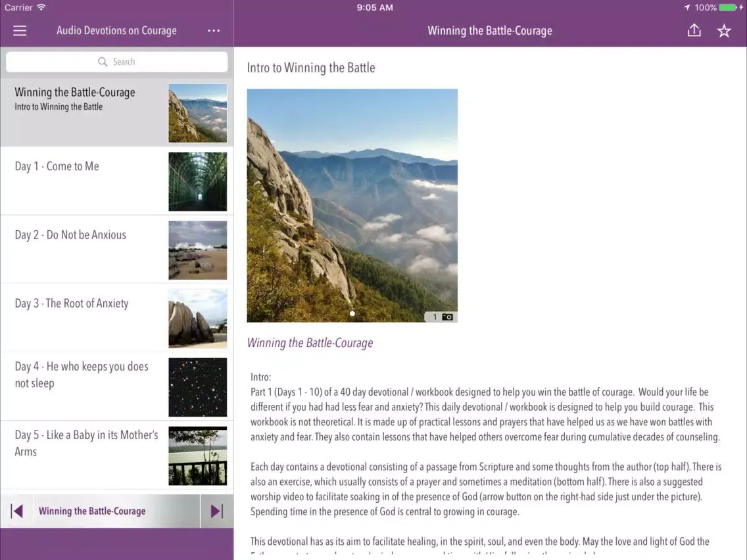Tap the photo page indicator dot
The height and width of the screenshot is (560, 747).
click(x=352, y=314)
